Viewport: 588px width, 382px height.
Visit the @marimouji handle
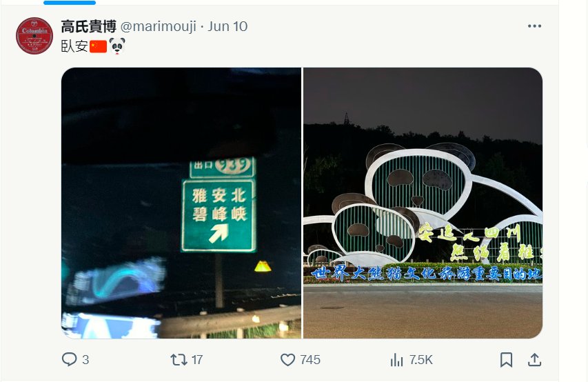coord(159,27)
